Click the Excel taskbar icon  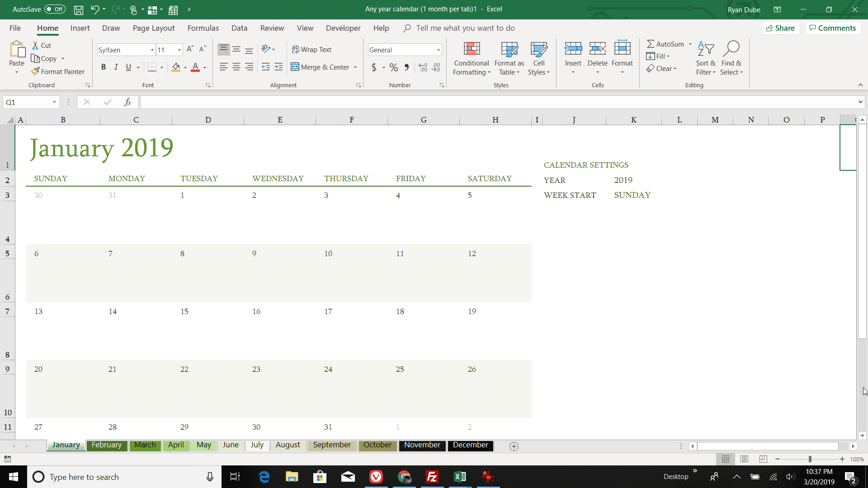[x=461, y=476]
